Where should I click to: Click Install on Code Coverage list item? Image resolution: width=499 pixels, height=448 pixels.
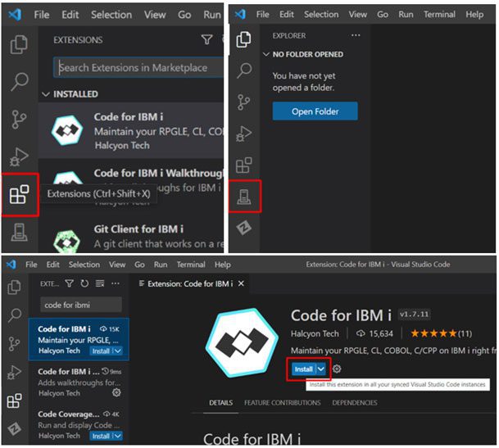pyautogui.click(x=101, y=436)
